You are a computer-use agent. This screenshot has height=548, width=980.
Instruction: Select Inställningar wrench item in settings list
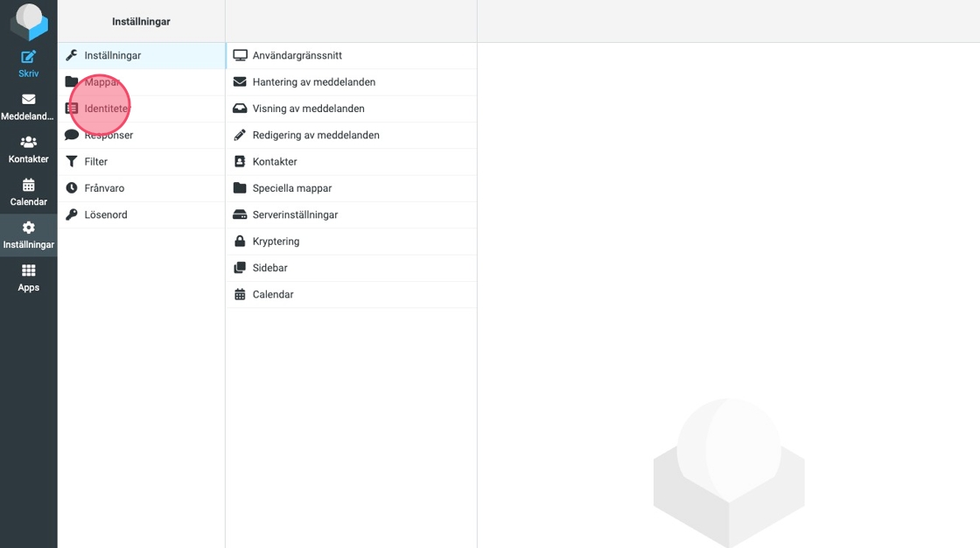(x=112, y=55)
